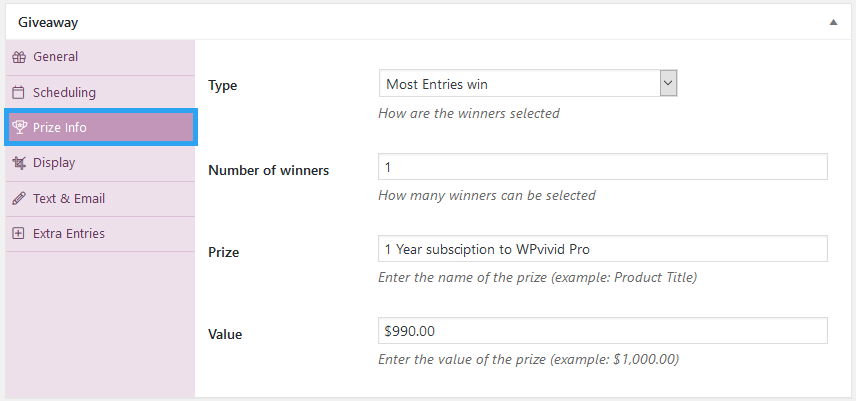Click the calendar icon beside Scheduling
Screen dimensions: 856x401
click(19, 92)
